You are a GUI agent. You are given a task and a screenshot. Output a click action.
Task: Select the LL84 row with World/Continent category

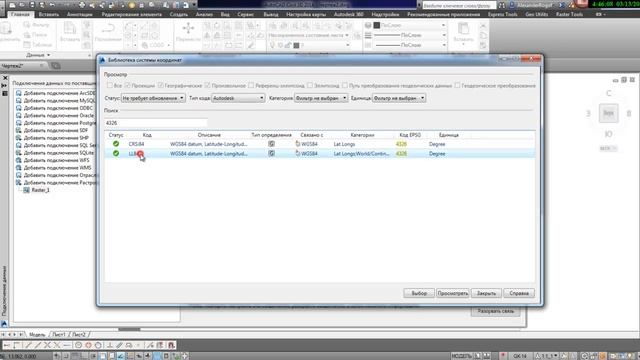click(320, 153)
